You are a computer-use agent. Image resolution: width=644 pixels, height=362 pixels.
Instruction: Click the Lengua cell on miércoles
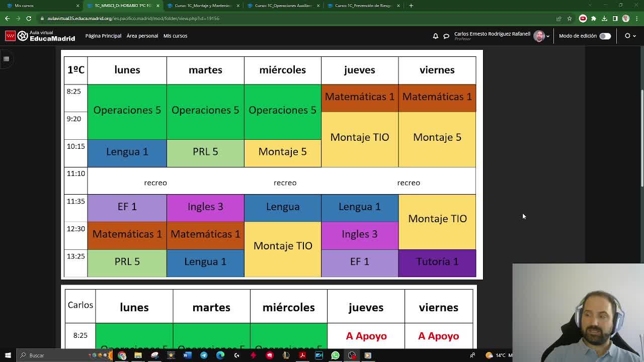pyautogui.click(x=283, y=207)
